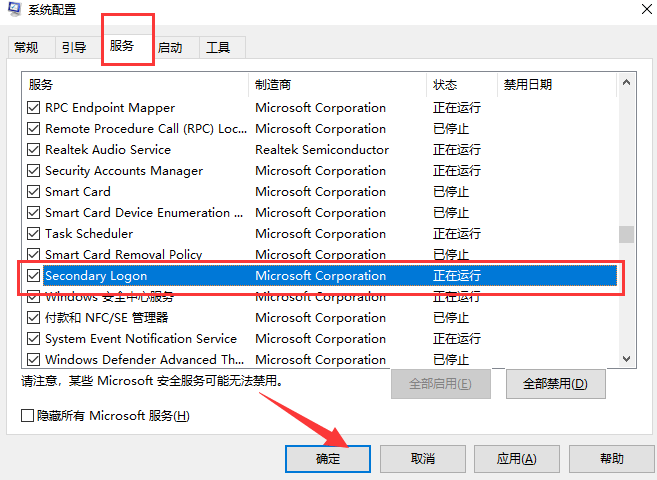Click the System Configuration title bar icon
This screenshot has height=480, width=657.
coord(11,11)
